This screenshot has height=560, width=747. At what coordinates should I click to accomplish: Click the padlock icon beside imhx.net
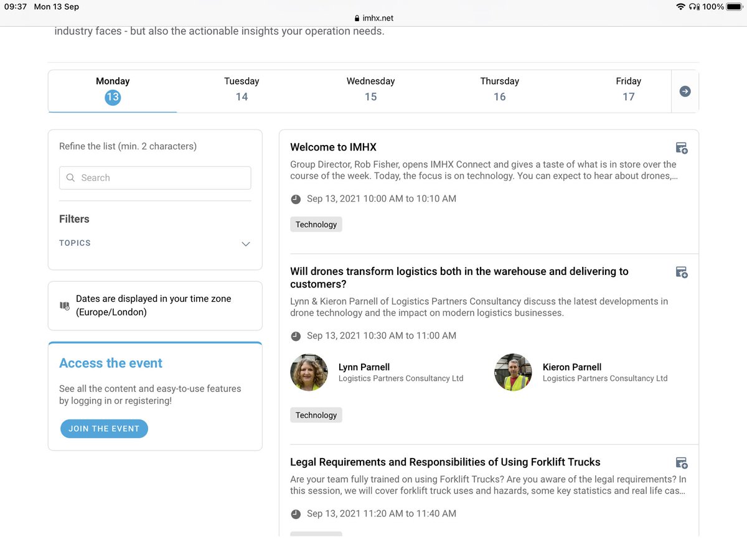point(357,19)
